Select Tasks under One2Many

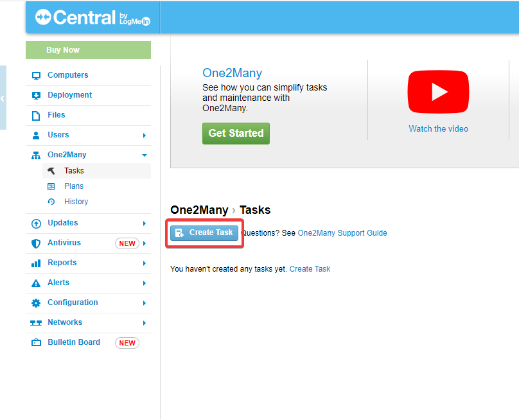point(96,171)
